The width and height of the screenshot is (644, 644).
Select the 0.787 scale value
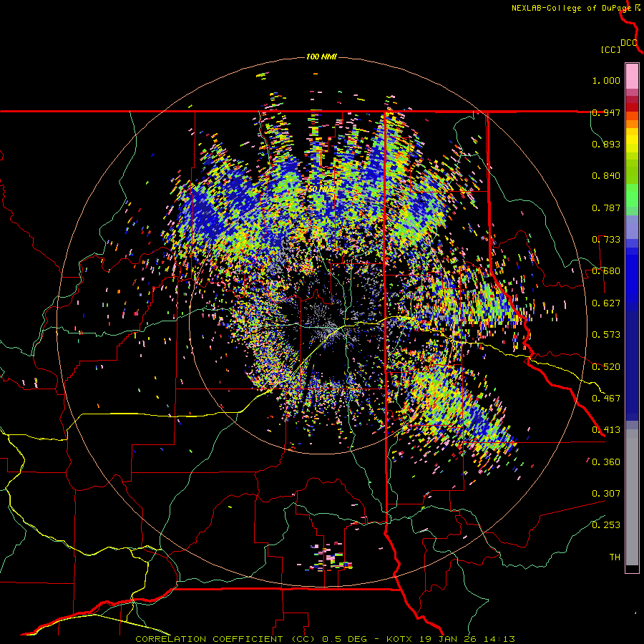click(x=606, y=208)
